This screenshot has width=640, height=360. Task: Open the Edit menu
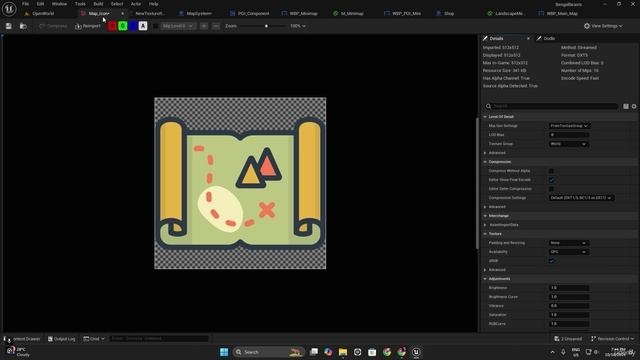pos(40,4)
